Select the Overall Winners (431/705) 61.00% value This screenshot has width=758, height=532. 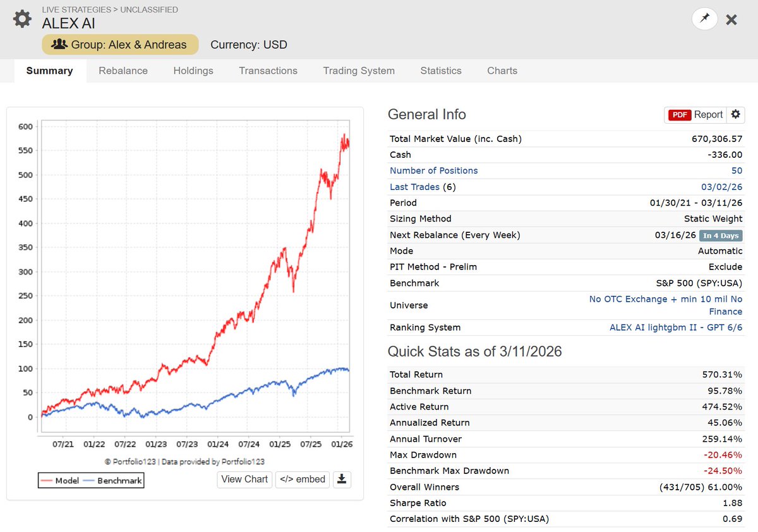pos(702,487)
